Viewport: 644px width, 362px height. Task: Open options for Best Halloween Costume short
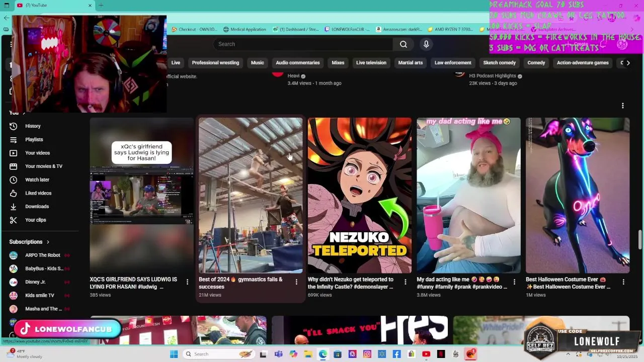click(623, 282)
